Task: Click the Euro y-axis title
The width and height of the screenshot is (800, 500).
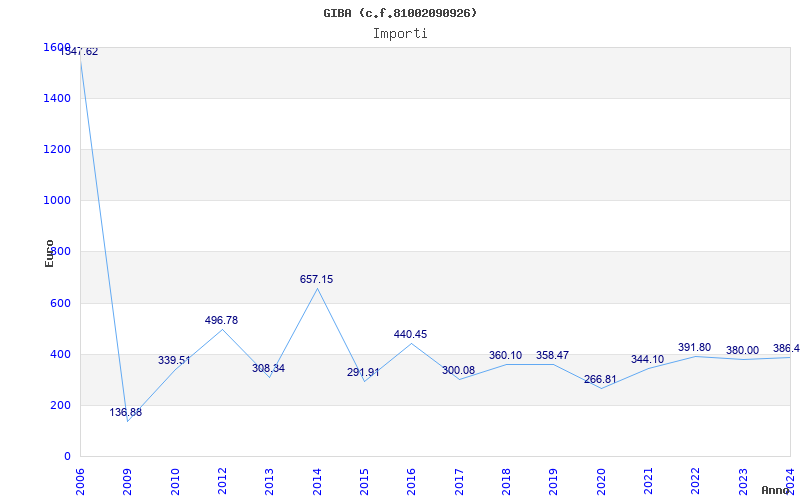Action: point(49,254)
